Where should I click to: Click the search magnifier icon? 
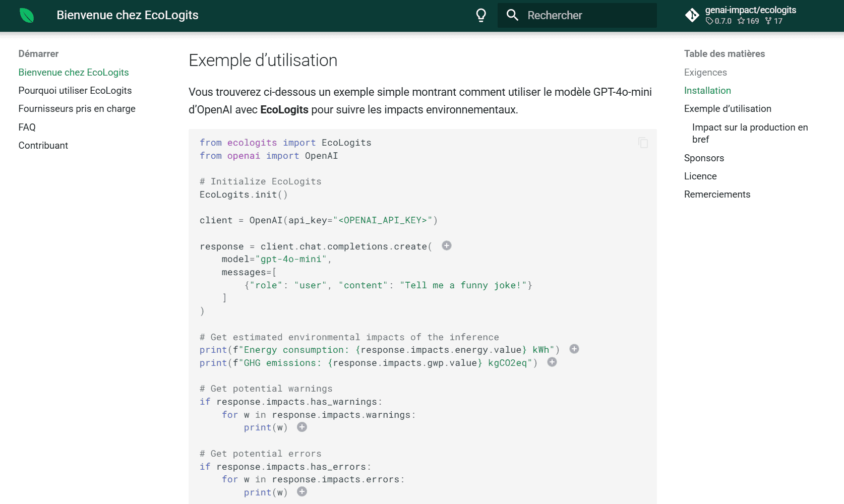[x=512, y=16]
